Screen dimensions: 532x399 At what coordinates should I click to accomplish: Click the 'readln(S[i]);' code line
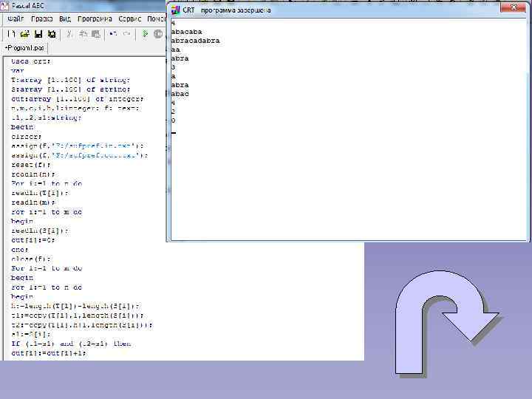click(40, 231)
